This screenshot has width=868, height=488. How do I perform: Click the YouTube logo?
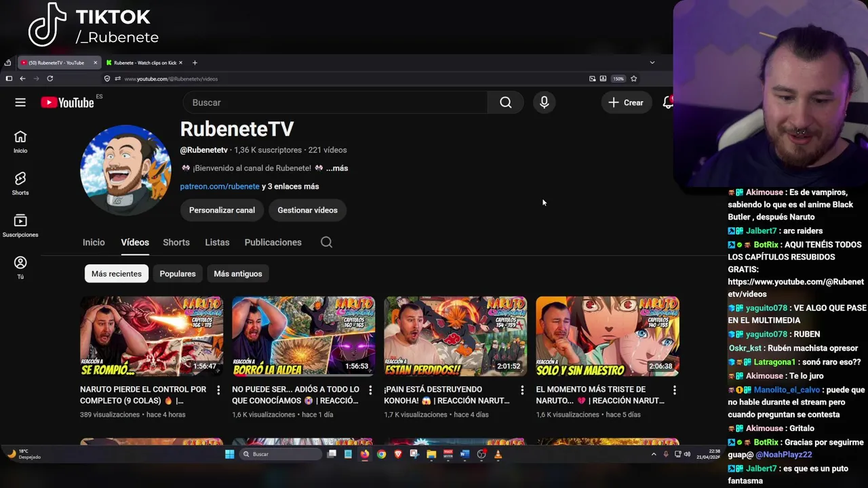[67, 102]
